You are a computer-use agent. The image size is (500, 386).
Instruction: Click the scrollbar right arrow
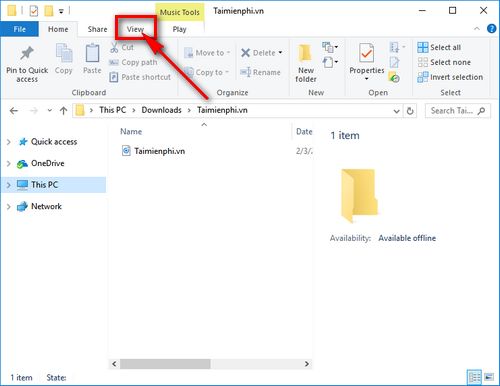tap(307, 364)
